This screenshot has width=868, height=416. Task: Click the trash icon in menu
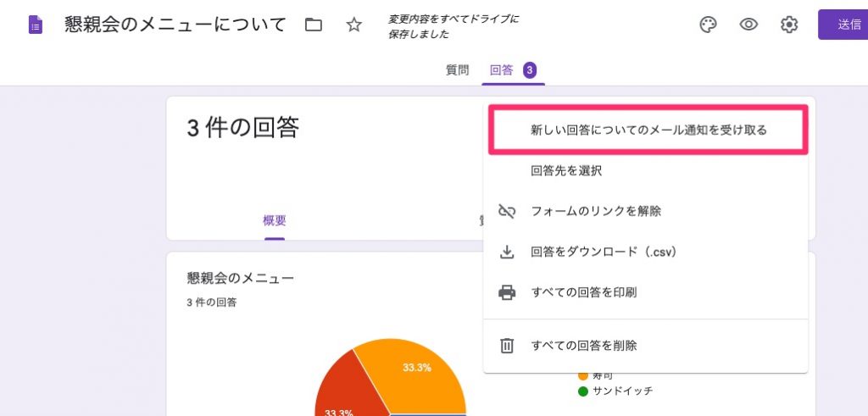507,346
